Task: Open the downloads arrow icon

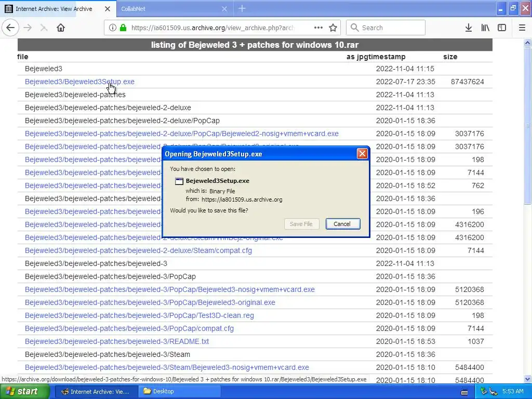Action: tap(469, 28)
